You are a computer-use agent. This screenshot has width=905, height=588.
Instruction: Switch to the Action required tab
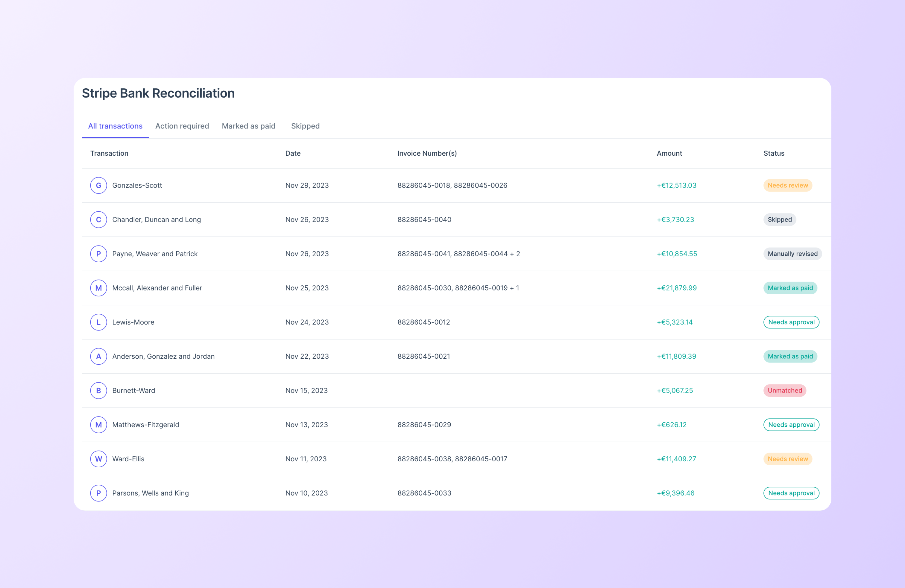[x=182, y=126]
